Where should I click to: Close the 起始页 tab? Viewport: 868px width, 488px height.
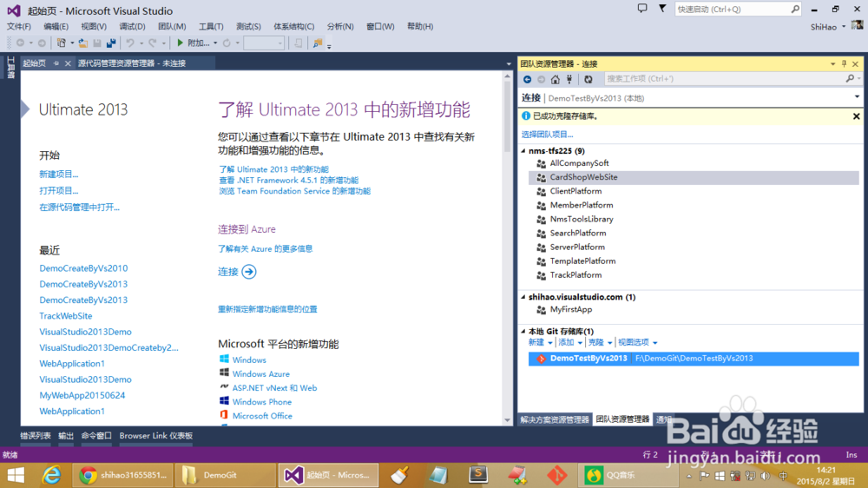[68, 63]
